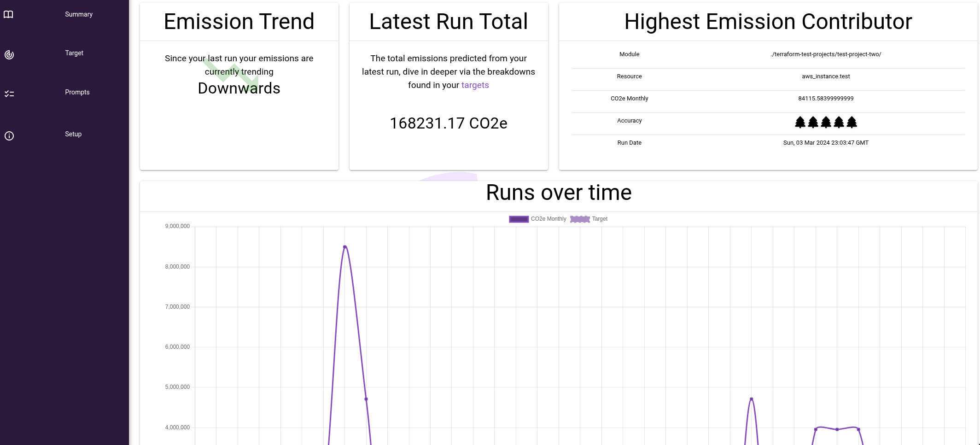Viewport: 980px width, 445px height.
Task: Click the top point of the narrow second peak
Action: 751,399
